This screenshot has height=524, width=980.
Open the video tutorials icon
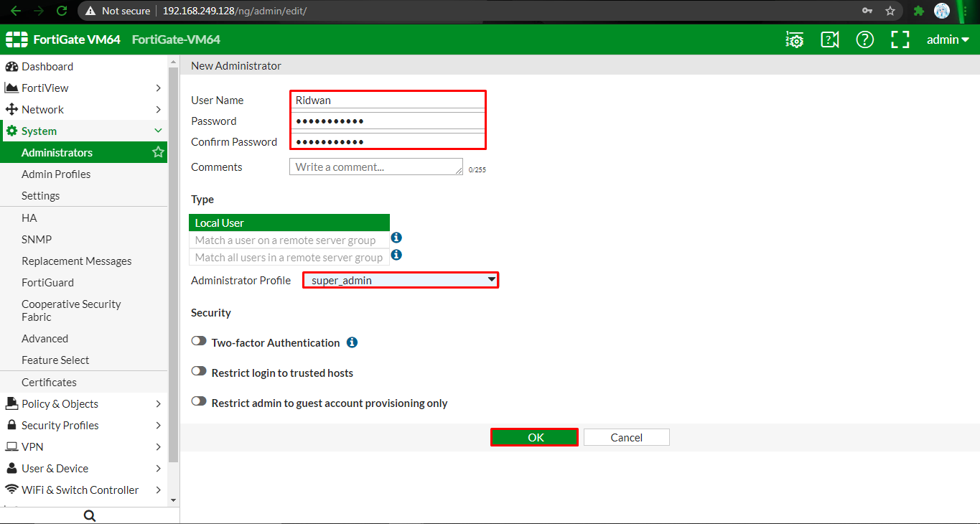[x=829, y=39]
